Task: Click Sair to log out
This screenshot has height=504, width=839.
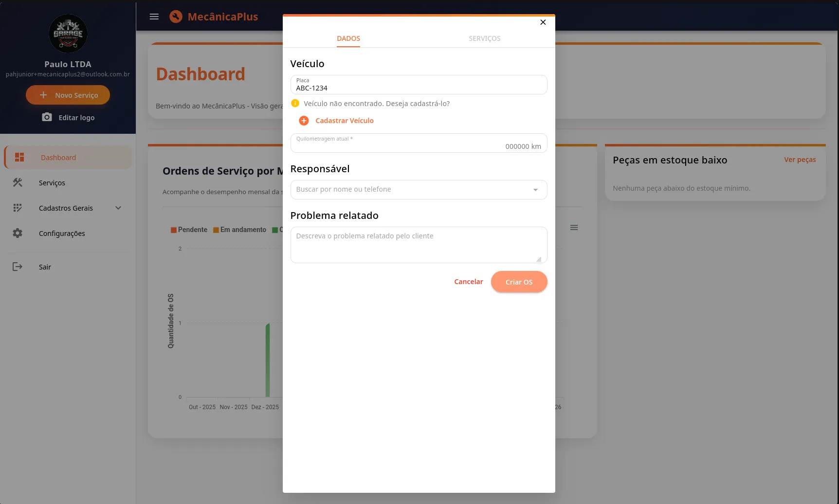Action: pyautogui.click(x=68, y=267)
